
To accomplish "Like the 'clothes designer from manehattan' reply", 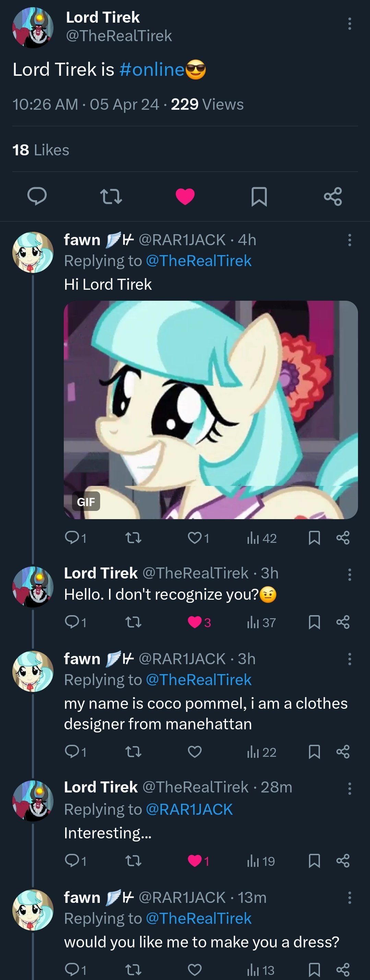I will (195, 752).
